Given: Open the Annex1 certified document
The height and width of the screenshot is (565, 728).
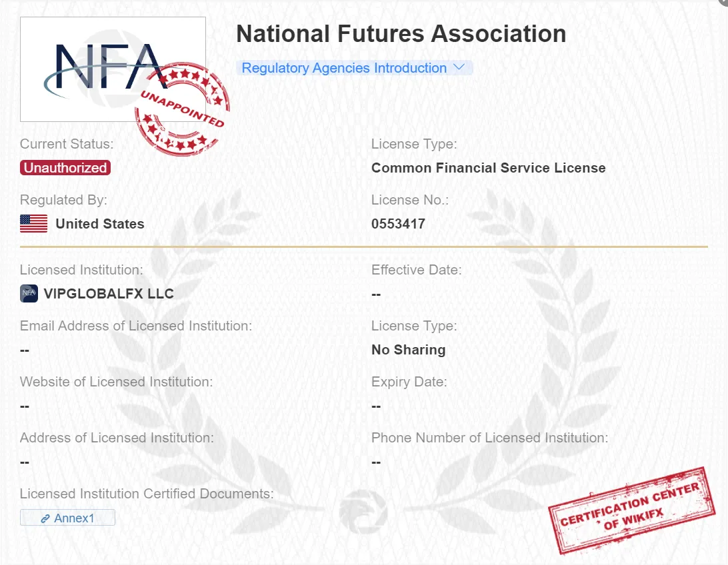Looking at the screenshot, I should 67,518.
